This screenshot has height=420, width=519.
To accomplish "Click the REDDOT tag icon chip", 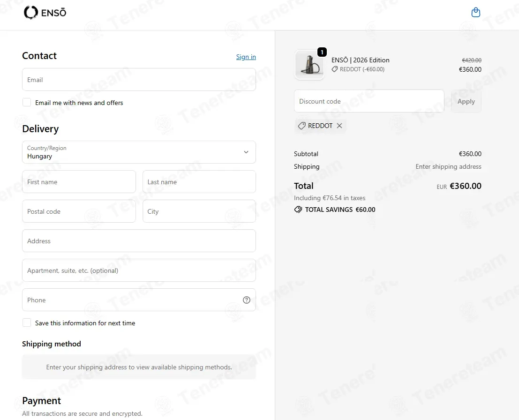I will point(301,126).
